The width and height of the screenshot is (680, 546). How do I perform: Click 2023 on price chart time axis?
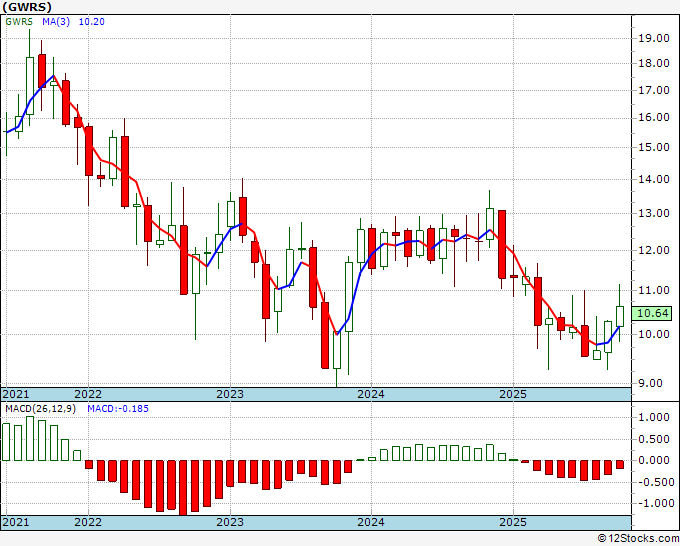coord(230,394)
